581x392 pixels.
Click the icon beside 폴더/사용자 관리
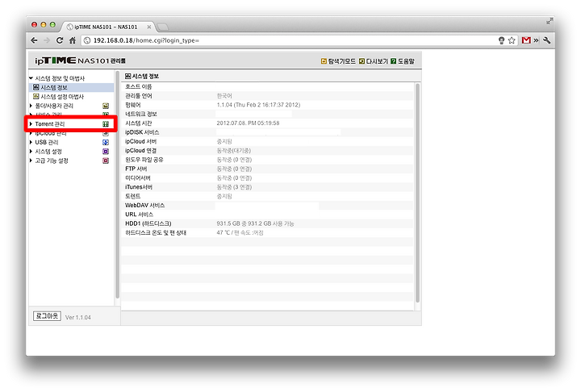click(106, 106)
